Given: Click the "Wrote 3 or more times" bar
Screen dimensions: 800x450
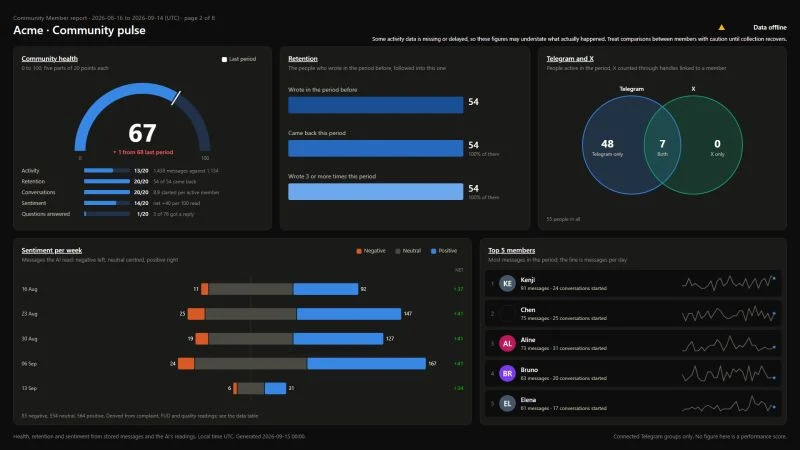Looking at the screenshot, I should point(376,192).
